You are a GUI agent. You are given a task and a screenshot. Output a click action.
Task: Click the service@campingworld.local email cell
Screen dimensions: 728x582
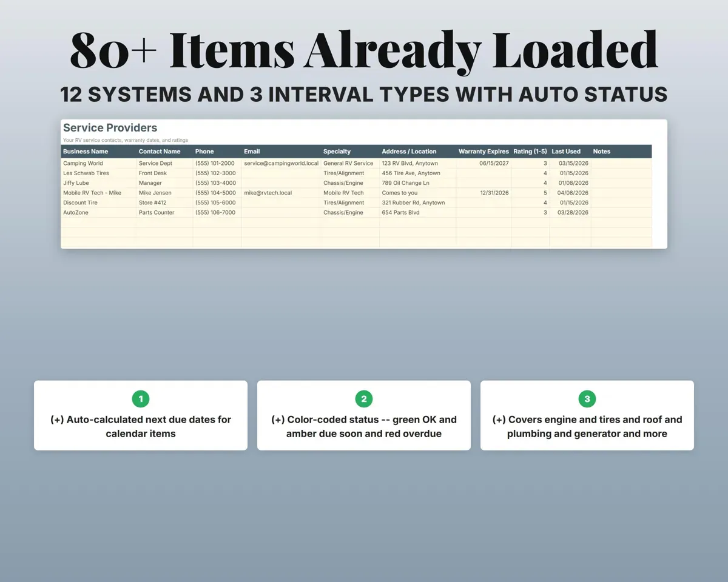click(x=281, y=163)
